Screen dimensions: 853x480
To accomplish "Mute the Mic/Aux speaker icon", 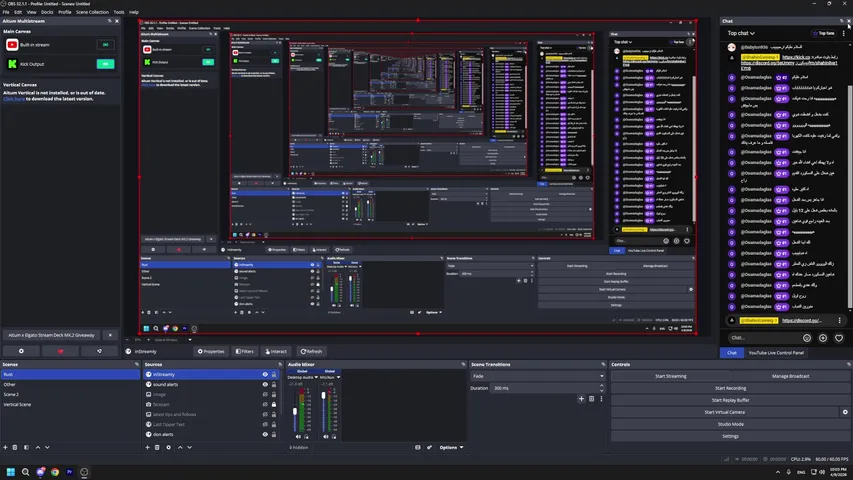I will tap(326, 436).
